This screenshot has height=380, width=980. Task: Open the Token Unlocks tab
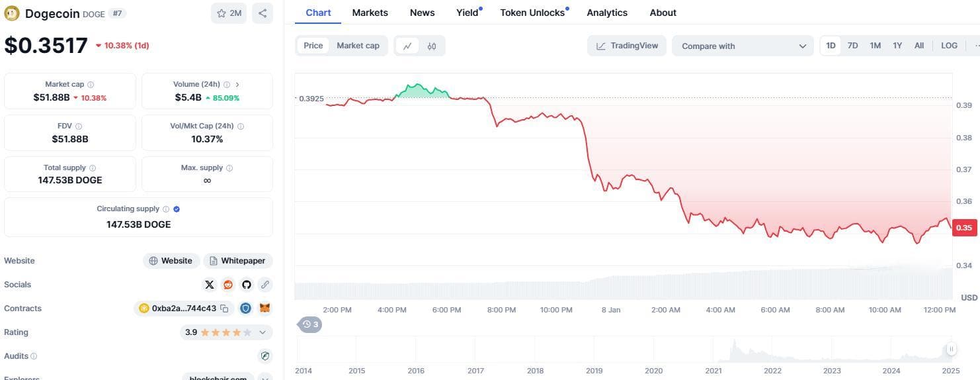point(532,13)
